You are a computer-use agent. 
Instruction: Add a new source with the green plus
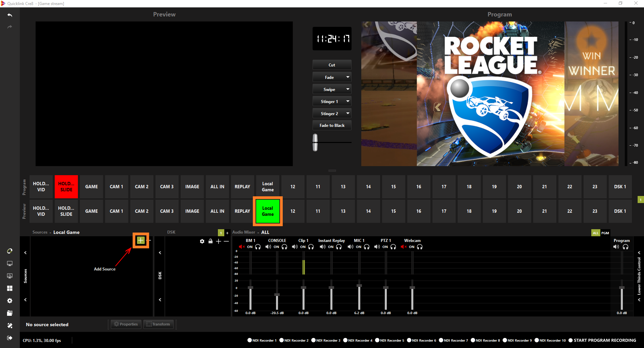[x=141, y=240]
